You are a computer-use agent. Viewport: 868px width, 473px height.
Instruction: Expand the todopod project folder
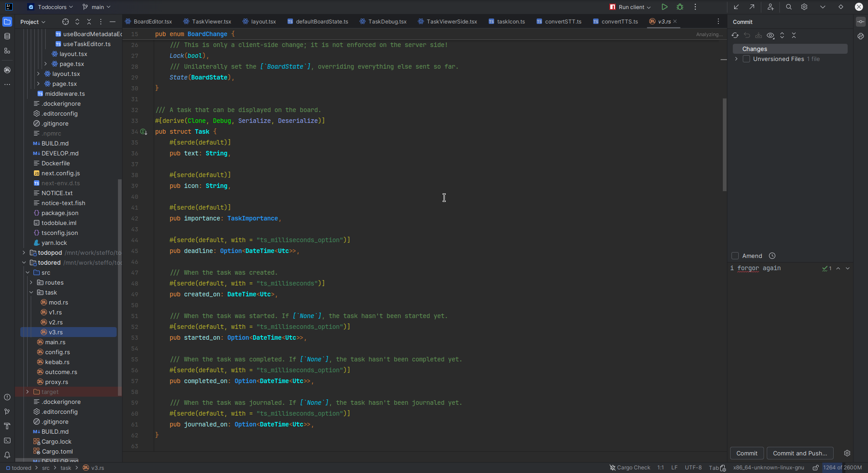coord(24,253)
